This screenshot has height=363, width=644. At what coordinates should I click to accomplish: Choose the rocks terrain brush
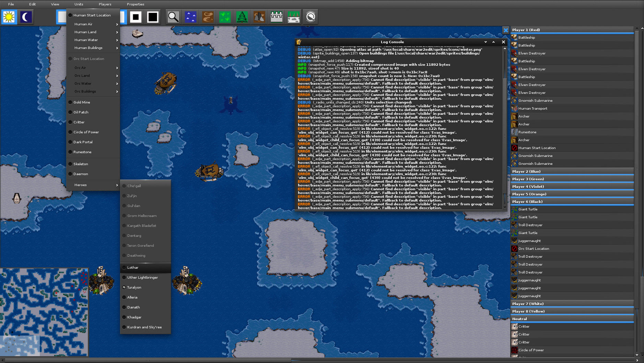point(259,17)
